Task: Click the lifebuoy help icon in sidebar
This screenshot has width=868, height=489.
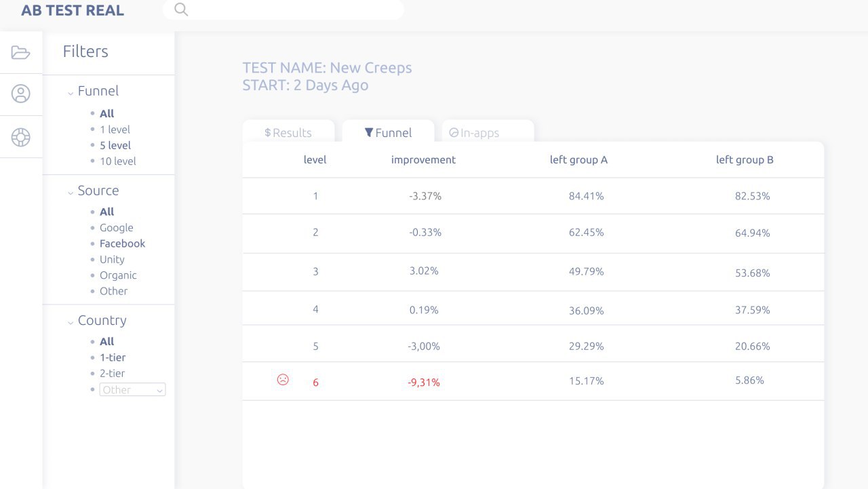Action: 20,137
